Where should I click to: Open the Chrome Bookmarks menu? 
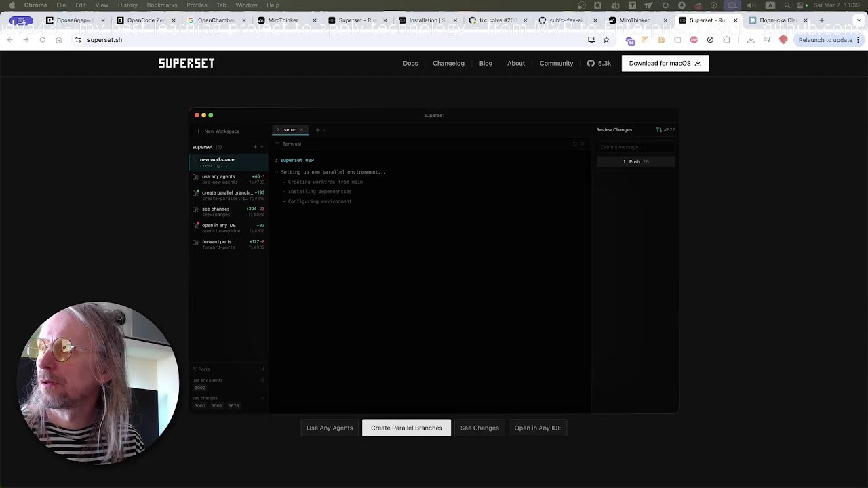tap(162, 5)
